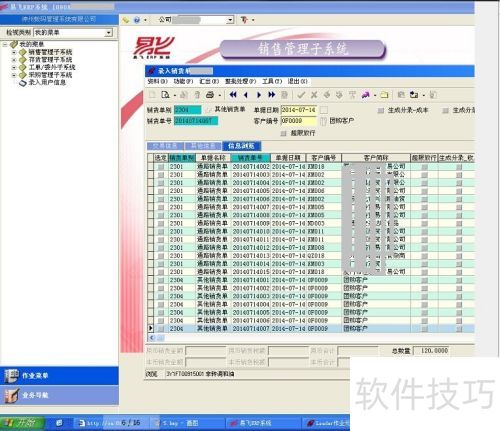Click the grid horizontal scrollbar left arrow
Viewport: 500px width, 431px height.
coord(152,338)
